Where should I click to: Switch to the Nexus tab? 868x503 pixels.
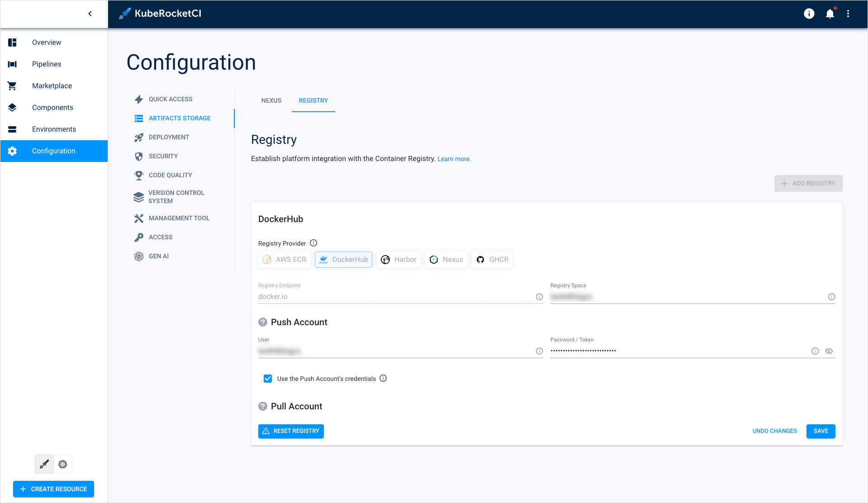click(271, 100)
